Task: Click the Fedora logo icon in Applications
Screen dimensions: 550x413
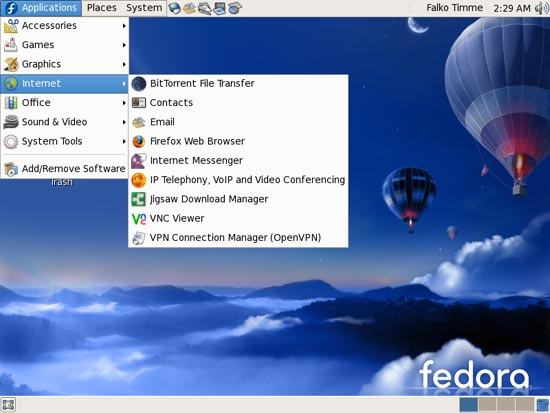Action: point(11,8)
